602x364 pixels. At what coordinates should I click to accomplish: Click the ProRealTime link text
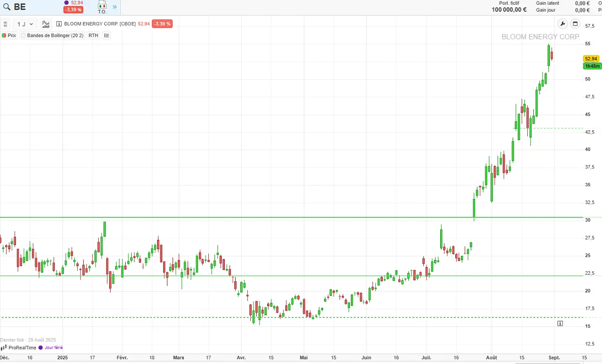point(22,348)
